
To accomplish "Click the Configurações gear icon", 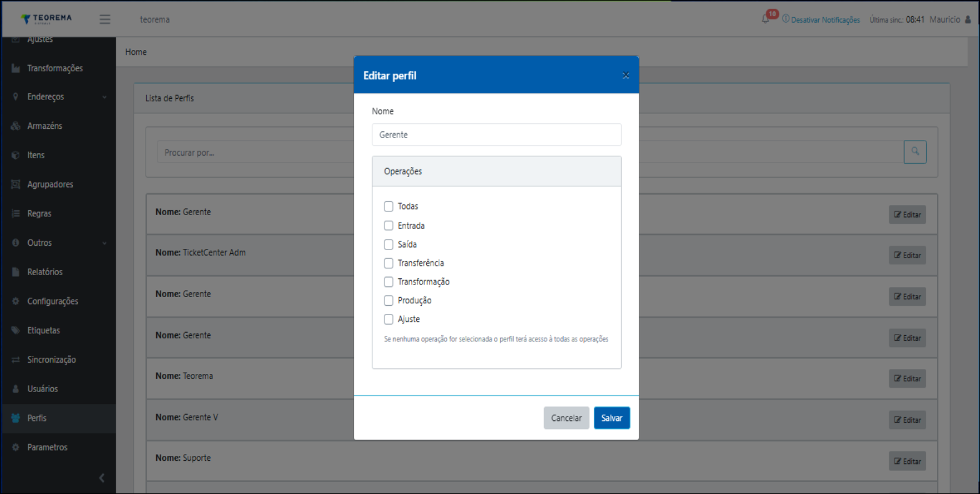I will [x=16, y=301].
